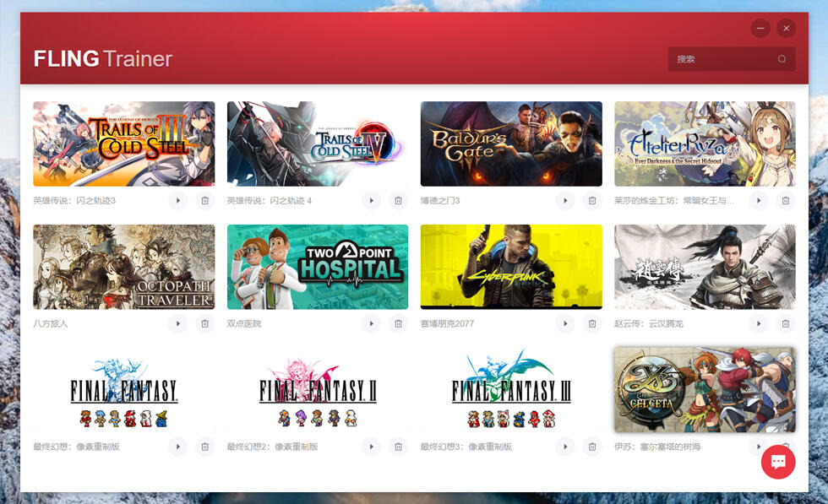Screen dimensions: 828x504
Task: Remove 莱莎的炼金工坊 trainer with trash icon
Action: click(x=786, y=200)
